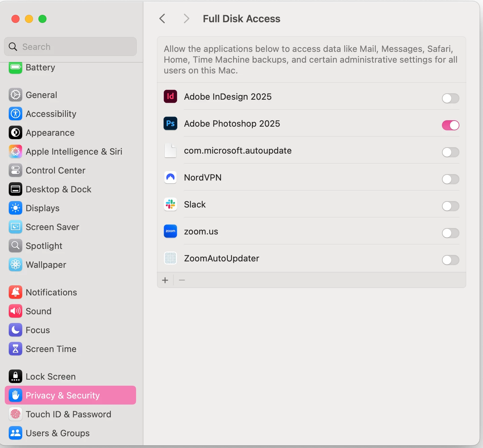Click the Battery icon in sidebar
The height and width of the screenshot is (448, 483).
point(15,67)
